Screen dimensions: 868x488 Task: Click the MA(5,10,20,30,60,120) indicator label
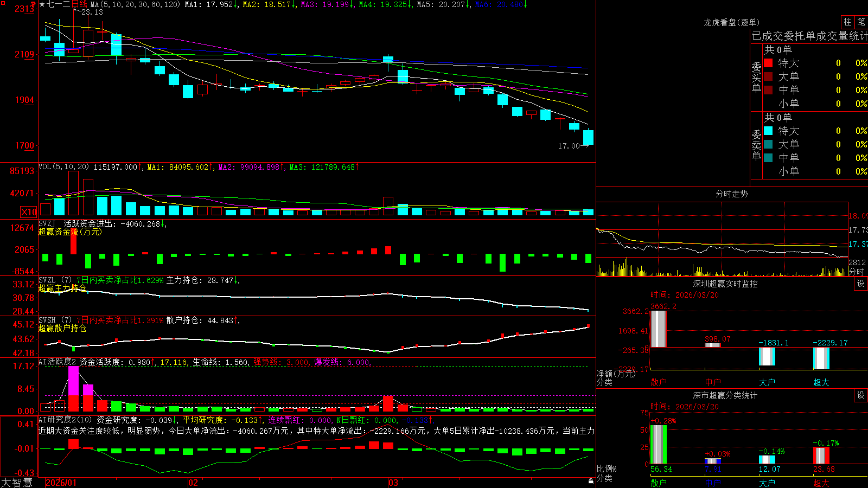coord(135,4)
